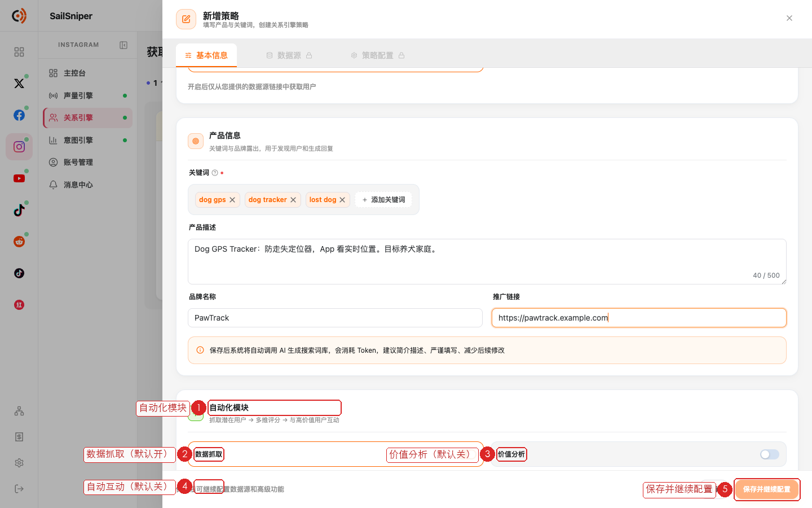Open the 数据源 tab
Viewport: 812px width, 508px height.
point(289,55)
